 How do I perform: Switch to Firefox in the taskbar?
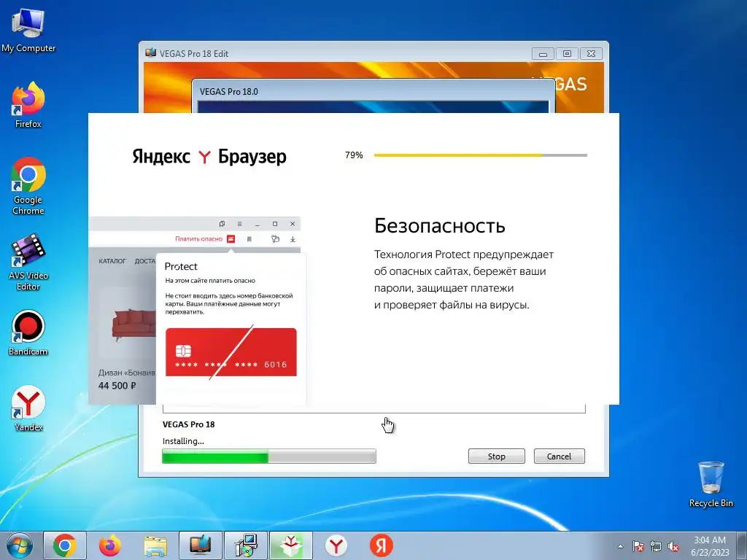click(x=110, y=545)
